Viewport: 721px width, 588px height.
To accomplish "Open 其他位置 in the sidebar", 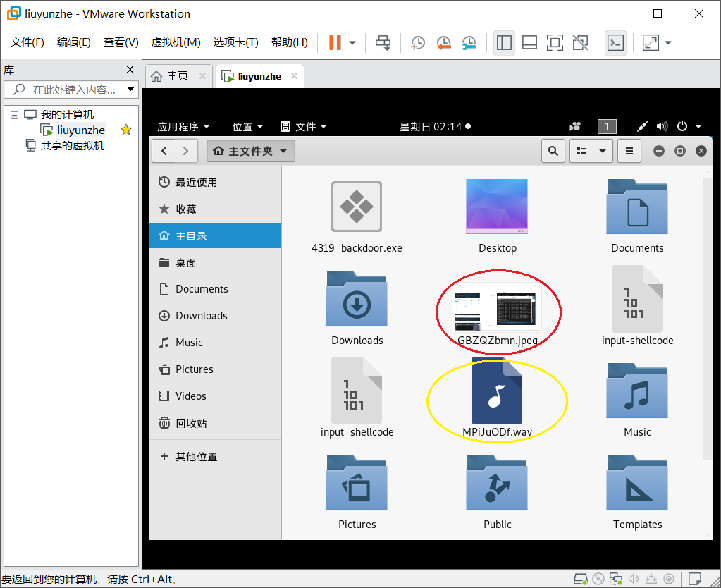I will click(215, 456).
